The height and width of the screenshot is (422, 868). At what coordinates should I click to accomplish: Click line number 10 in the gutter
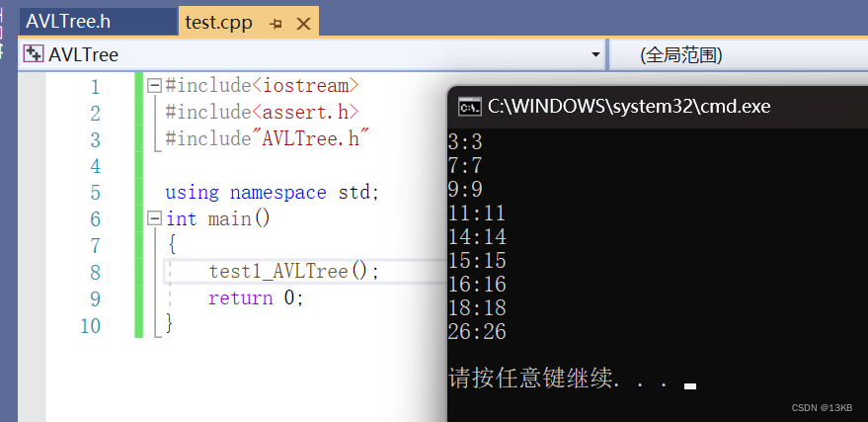(90, 325)
